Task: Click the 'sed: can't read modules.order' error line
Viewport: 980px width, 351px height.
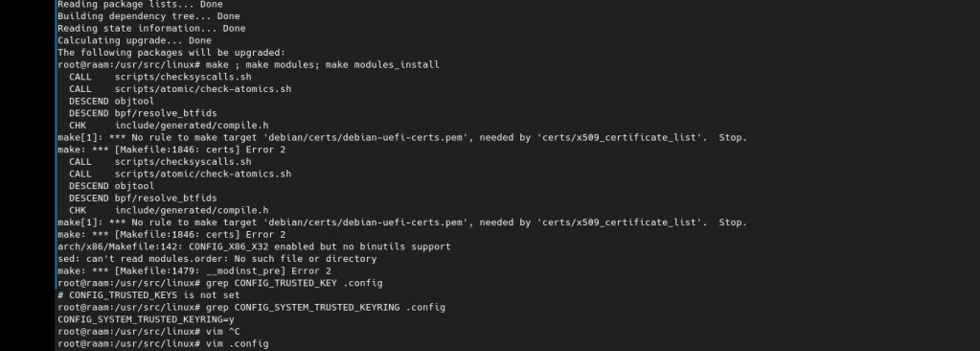Action: click(x=217, y=258)
